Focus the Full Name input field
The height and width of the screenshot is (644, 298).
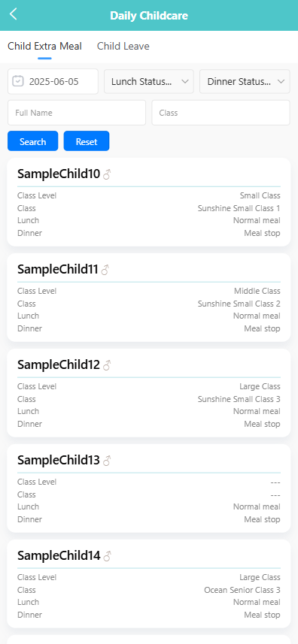(77, 113)
